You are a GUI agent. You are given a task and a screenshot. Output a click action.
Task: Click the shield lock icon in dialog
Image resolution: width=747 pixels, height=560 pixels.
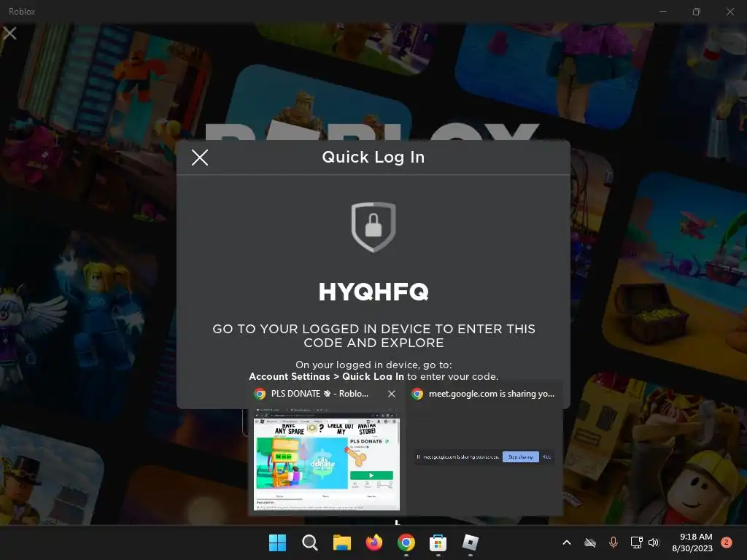373,227
